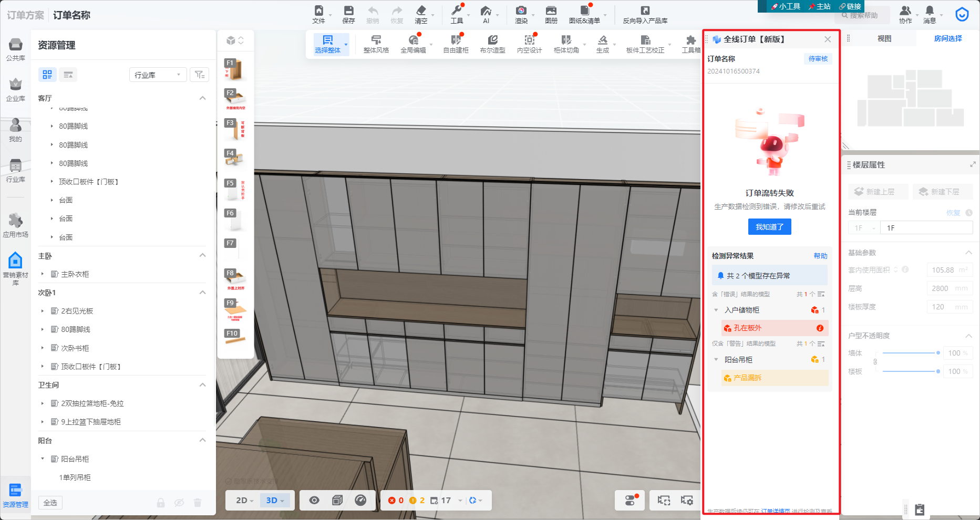The height and width of the screenshot is (520, 980).
Task: Click the 帮助 link in 检测异常结果
Action: (820, 256)
